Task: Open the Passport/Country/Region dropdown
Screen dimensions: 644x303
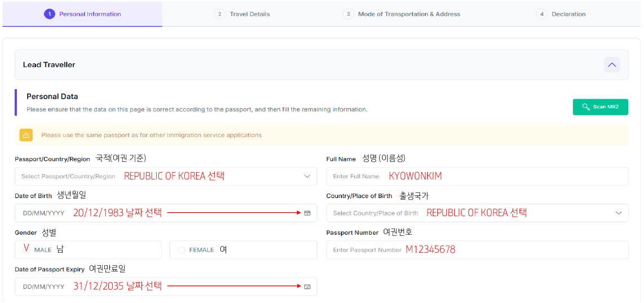Action: pyautogui.click(x=166, y=177)
